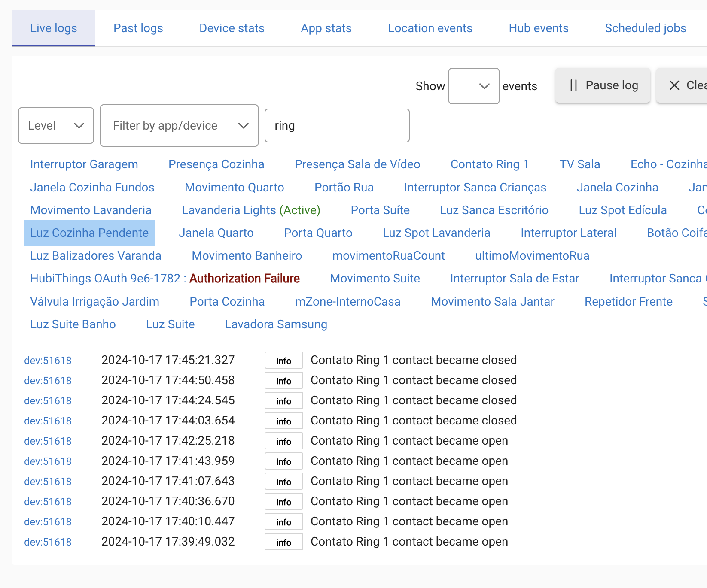Filter logs by Interruptor Lateral

[569, 233]
